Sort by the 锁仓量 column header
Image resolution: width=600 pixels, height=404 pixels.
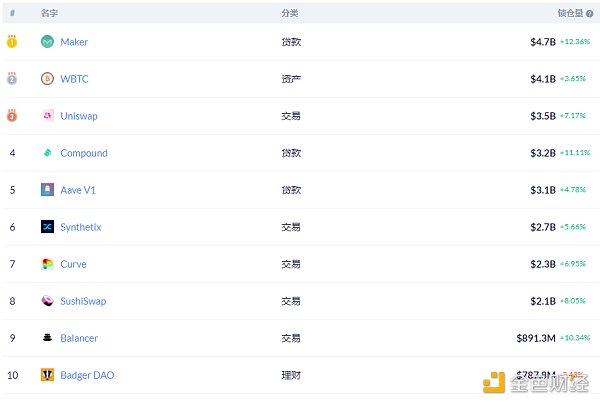(x=570, y=13)
